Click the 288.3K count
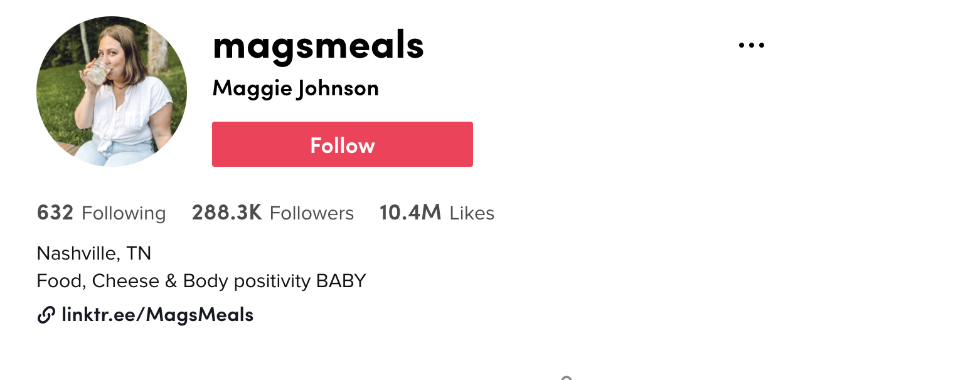The image size is (980, 380). (x=227, y=213)
